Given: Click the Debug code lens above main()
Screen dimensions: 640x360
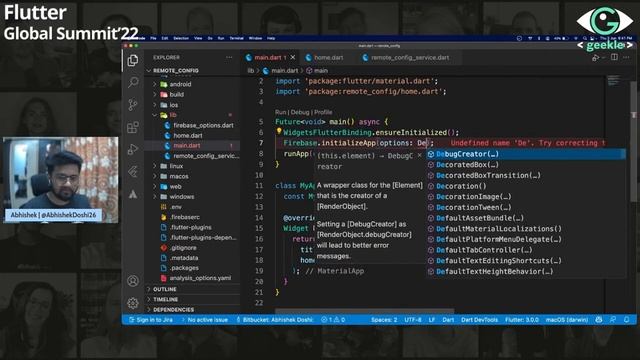Looking at the screenshot, I should (300, 112).
